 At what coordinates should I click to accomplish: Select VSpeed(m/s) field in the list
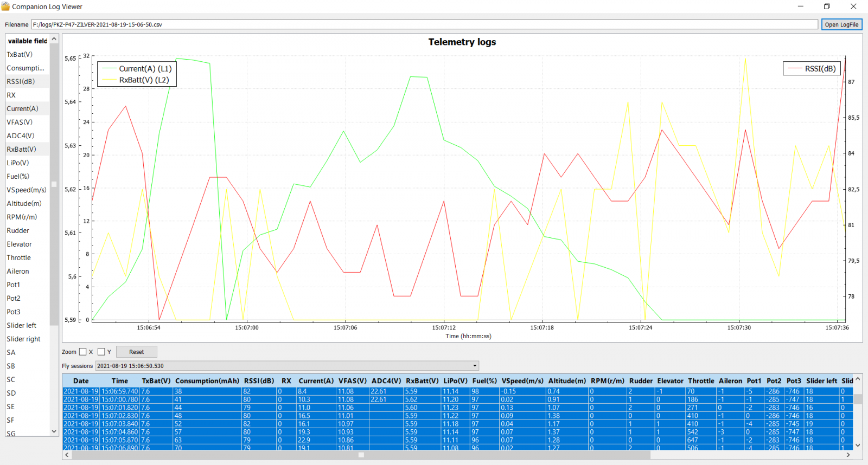(27, 190)
